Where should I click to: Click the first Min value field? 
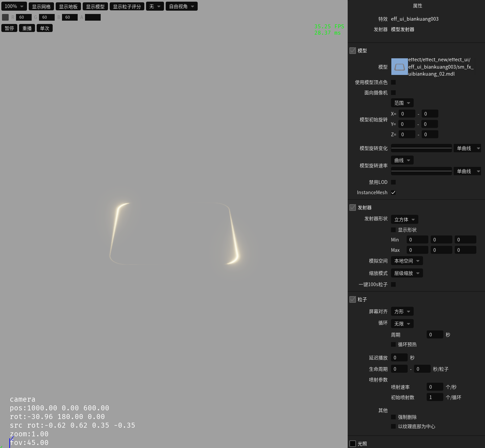417,240
